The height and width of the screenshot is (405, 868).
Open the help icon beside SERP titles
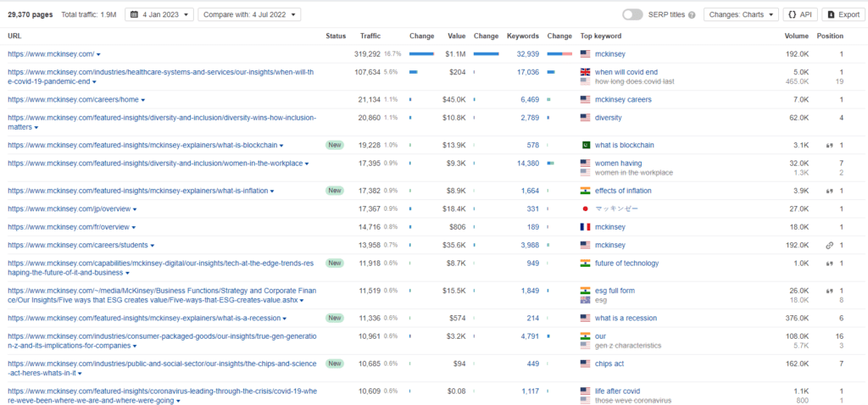coord(692,15)
